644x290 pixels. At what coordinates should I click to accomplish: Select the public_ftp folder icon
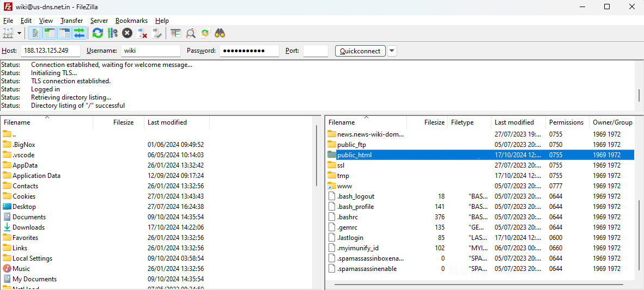(x=332, y=144)
